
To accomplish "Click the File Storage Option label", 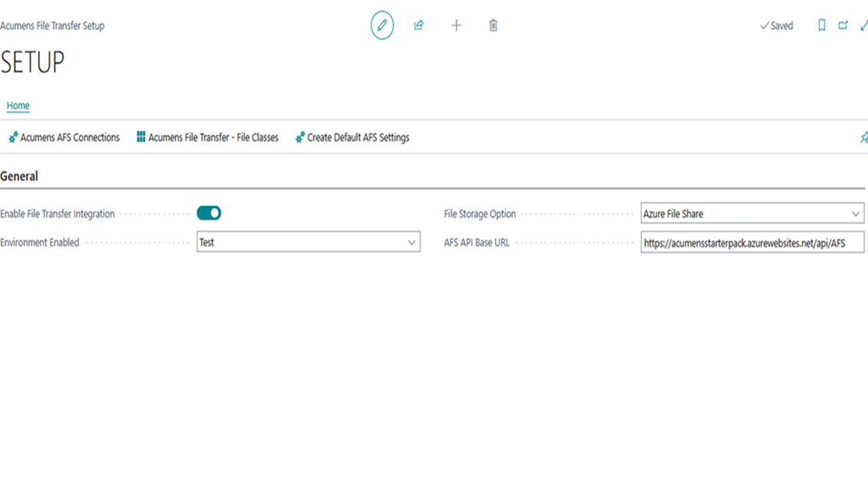I will [480, 214].
